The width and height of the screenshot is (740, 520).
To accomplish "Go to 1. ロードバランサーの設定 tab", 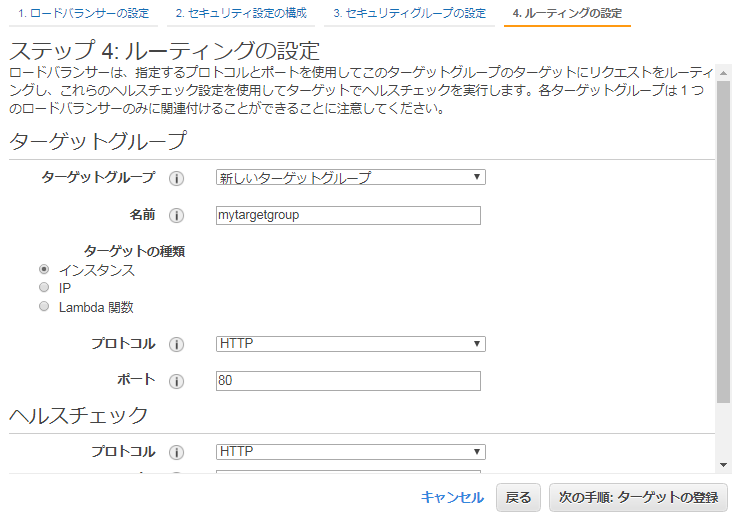I will coord(84,14).
